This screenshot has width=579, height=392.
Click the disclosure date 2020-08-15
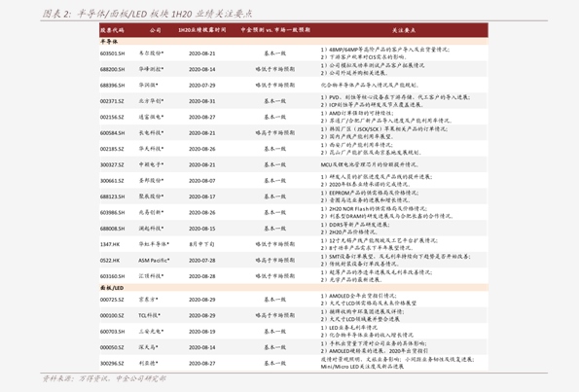(202, 229)
